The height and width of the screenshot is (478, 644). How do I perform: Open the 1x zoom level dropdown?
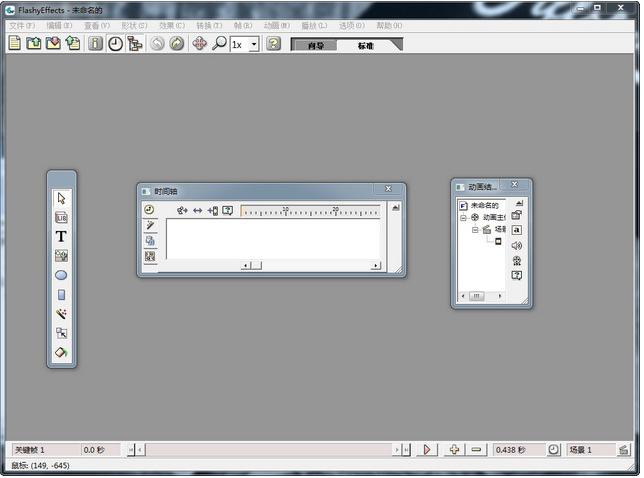point(254,44)
